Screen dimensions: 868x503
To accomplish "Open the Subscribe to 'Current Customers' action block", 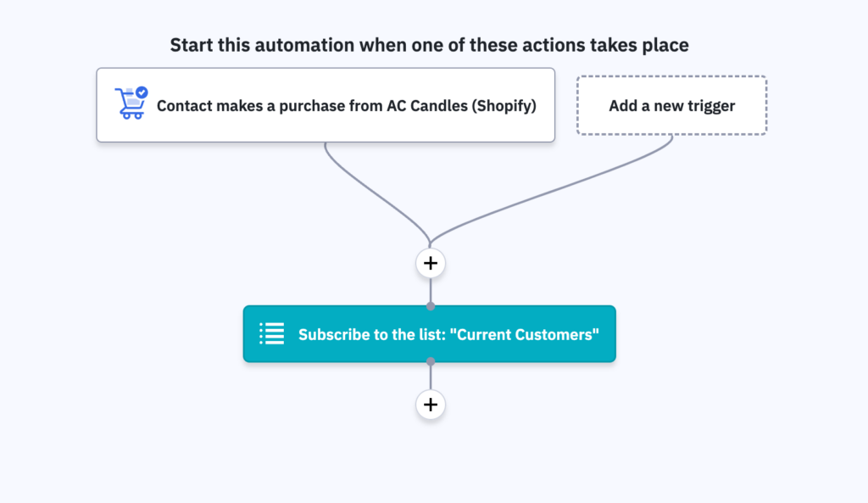I will [431, 333].
